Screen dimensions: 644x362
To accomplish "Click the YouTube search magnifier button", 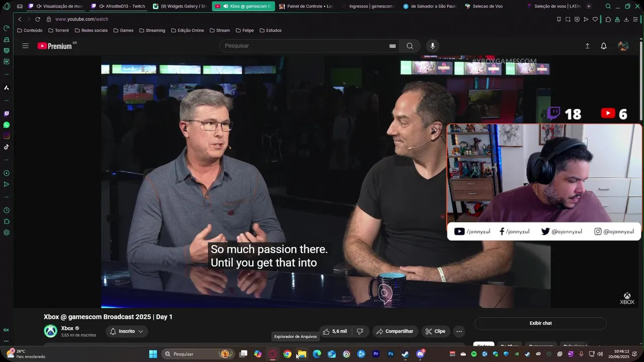I will click(410, 46).
